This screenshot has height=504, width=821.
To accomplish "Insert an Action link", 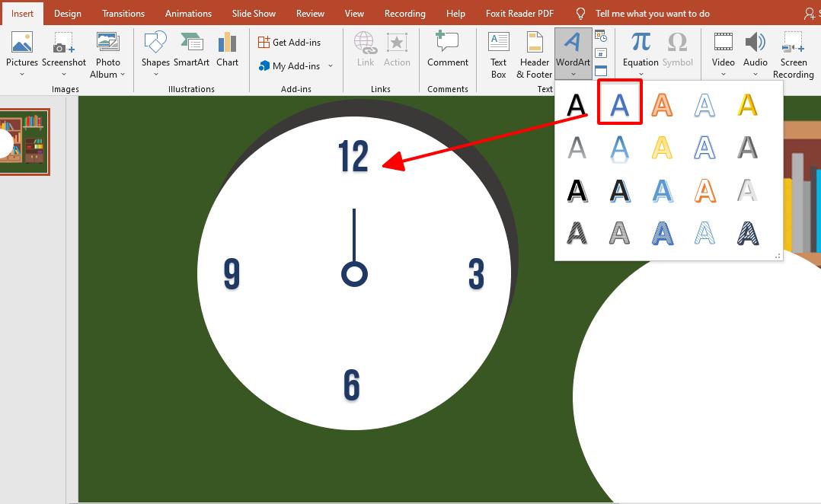I will (x=397, y=46).
